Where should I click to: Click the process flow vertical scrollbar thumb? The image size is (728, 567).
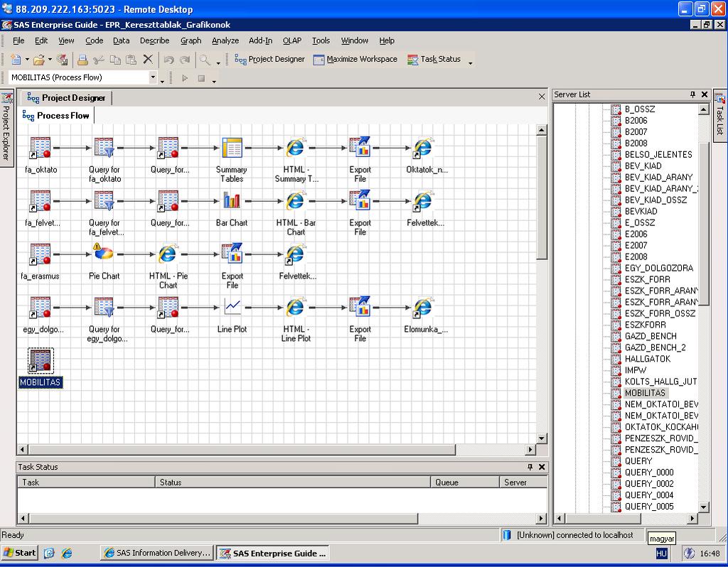click(541, 198)
